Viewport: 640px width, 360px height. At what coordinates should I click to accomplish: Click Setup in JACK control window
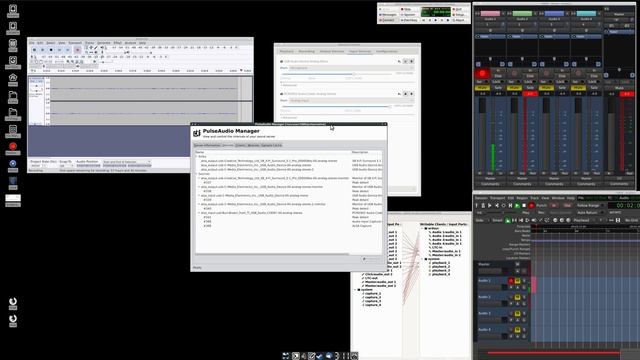460,15
